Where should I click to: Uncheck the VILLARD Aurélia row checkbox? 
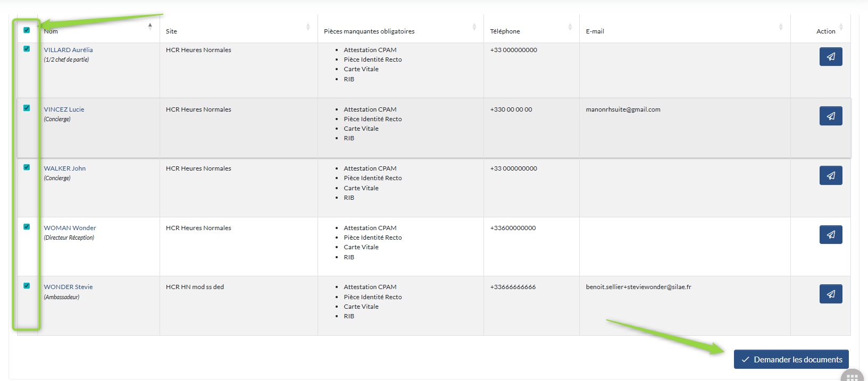27,49
